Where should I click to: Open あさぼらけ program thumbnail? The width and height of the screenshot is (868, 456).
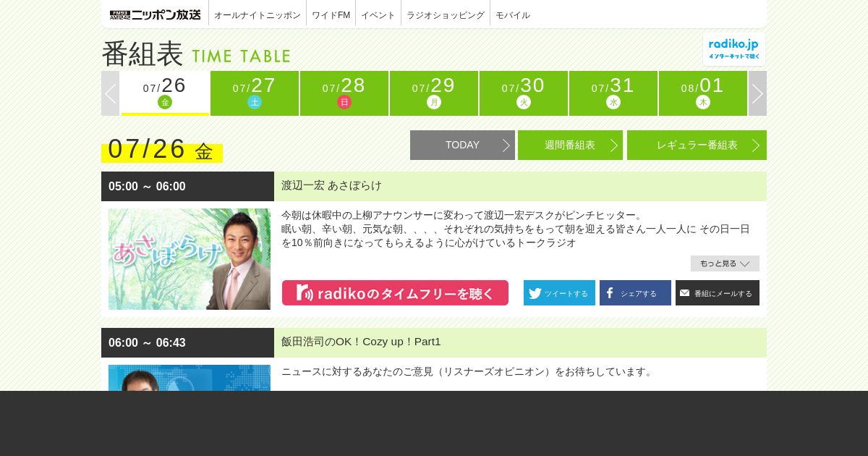coord(190,259)
